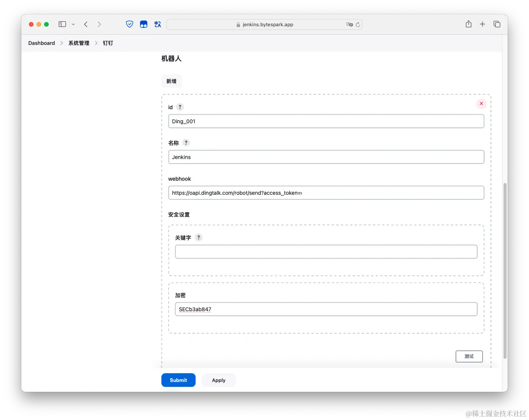Maximize the Safari window
The image size is (529, 420).
pyautogui.click(x=46, y=24)
